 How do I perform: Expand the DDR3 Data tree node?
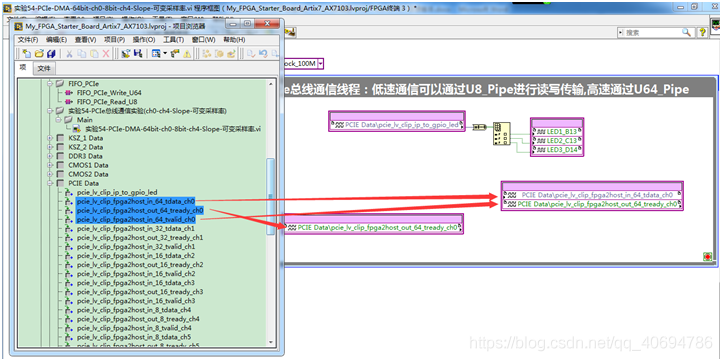tap(50, 156)
